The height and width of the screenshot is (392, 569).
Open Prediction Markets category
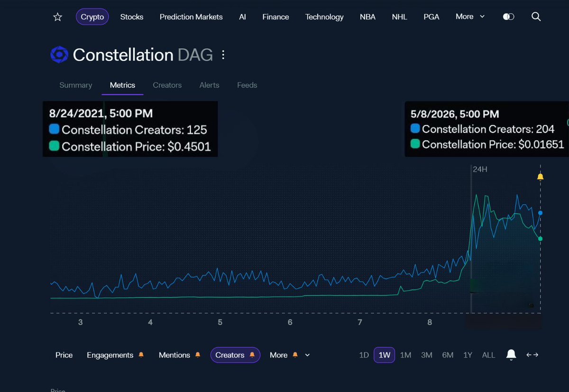[191, 17]
